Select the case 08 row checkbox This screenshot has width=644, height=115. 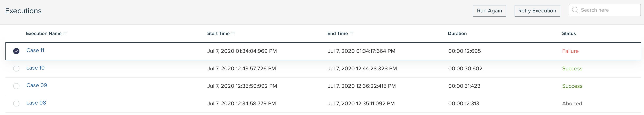16,104
